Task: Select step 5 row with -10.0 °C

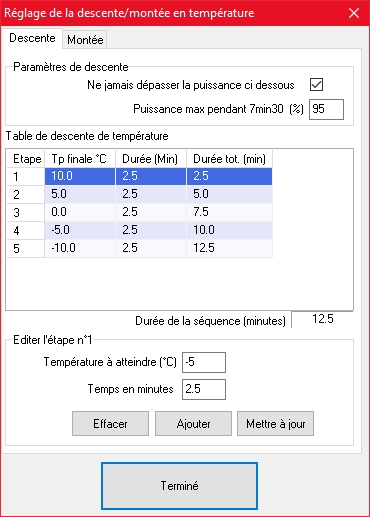Action: (x=140, y=248)
